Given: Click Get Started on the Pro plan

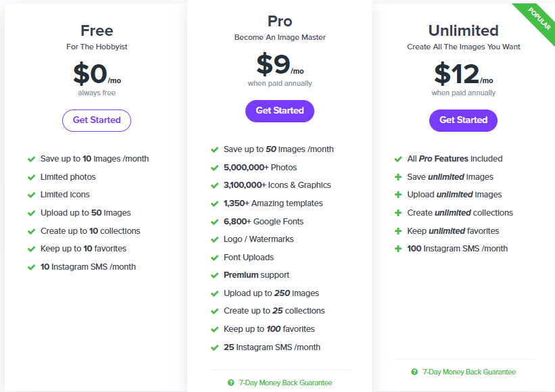Looking at the screenshot, I should coord(279,111).
